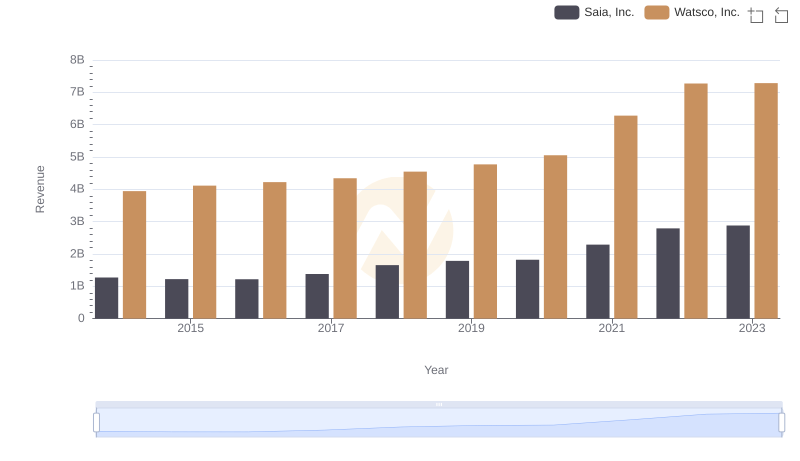Click the left handle of the zoom slider
Viewport: 800px width, 461px height.
(96, 423)
